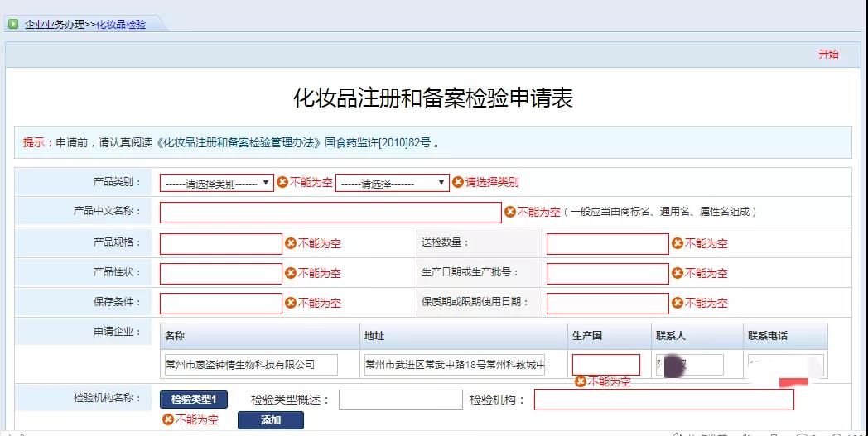Click the error icon beside 保质期或限期使用日期 field
The width and height of the screenshot is (868, 436).
[678, 303]
